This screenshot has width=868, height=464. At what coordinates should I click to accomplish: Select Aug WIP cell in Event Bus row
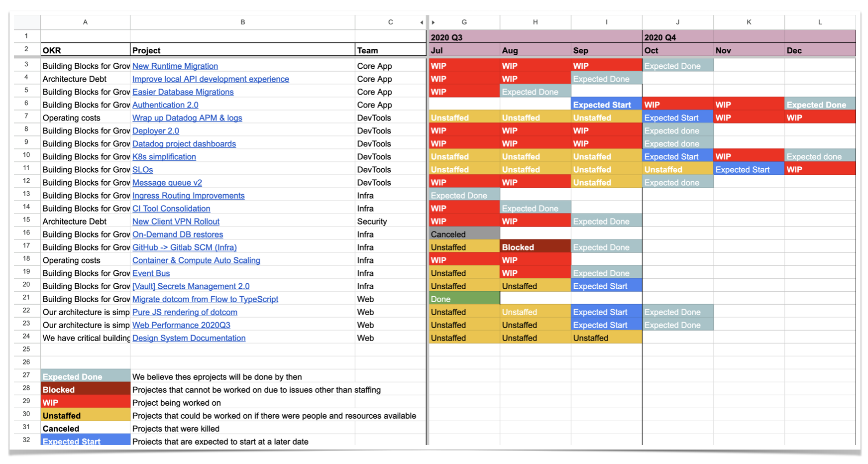click(x=536, y=273)
